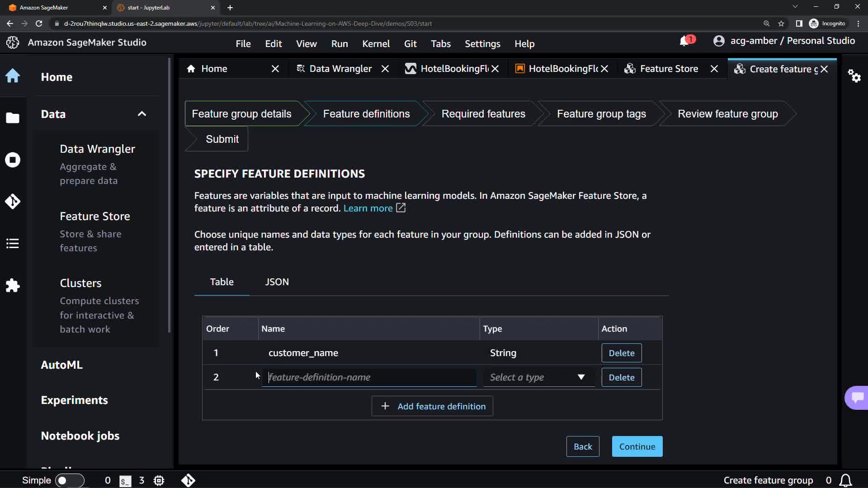Open the Git sidebar icon
Image resolution: width=868 pixels, height=488 pixels.
[x=13, y=202]
